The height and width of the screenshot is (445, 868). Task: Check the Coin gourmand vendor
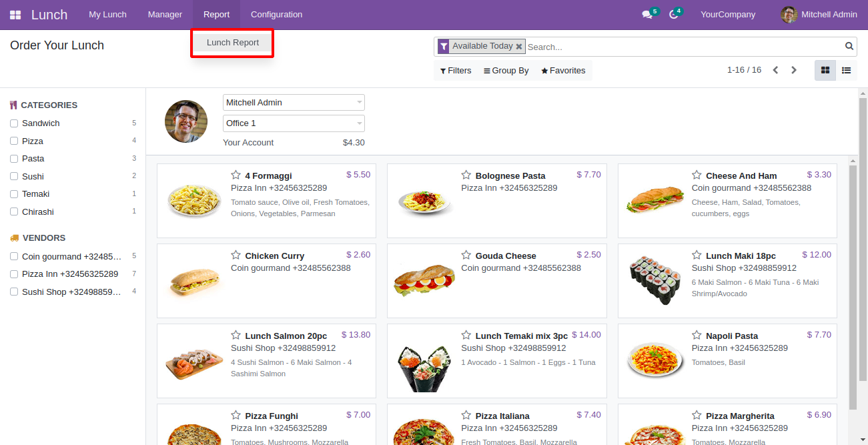point(14,257)
